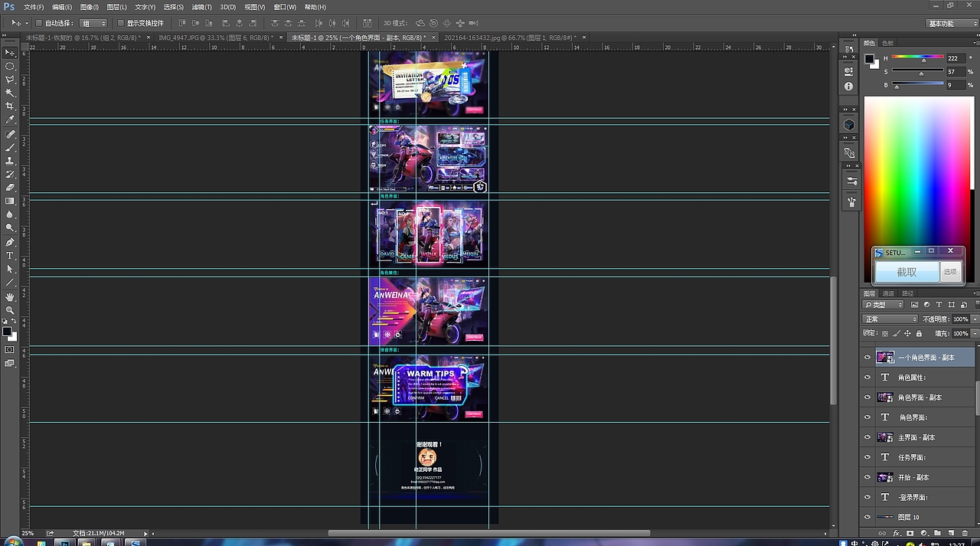Hide the 角色属性: text layer

point(867,378)
